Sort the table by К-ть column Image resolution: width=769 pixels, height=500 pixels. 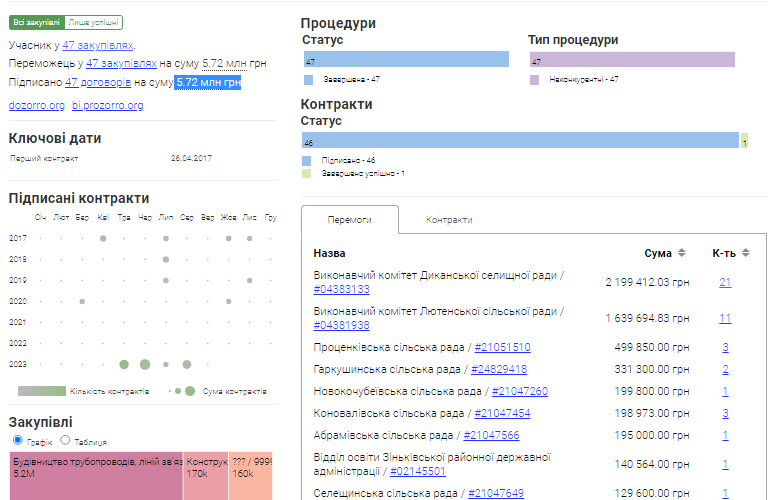click(x=745, y=253)
